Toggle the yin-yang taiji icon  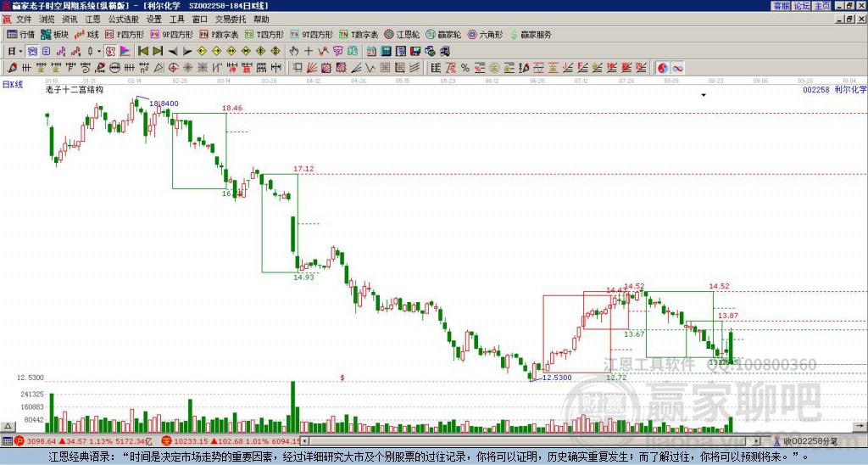pyautogui.click(x=663, y=68)
